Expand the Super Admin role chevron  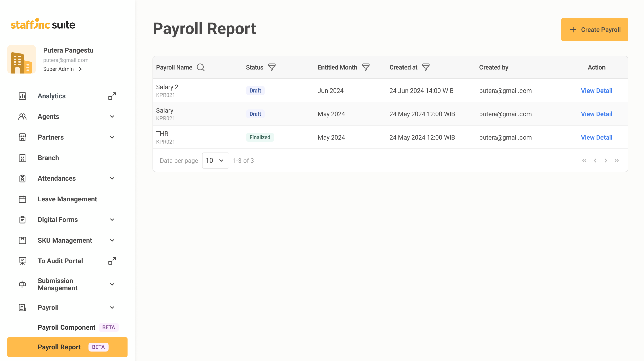pyautogui.click(x=80, y=69)
